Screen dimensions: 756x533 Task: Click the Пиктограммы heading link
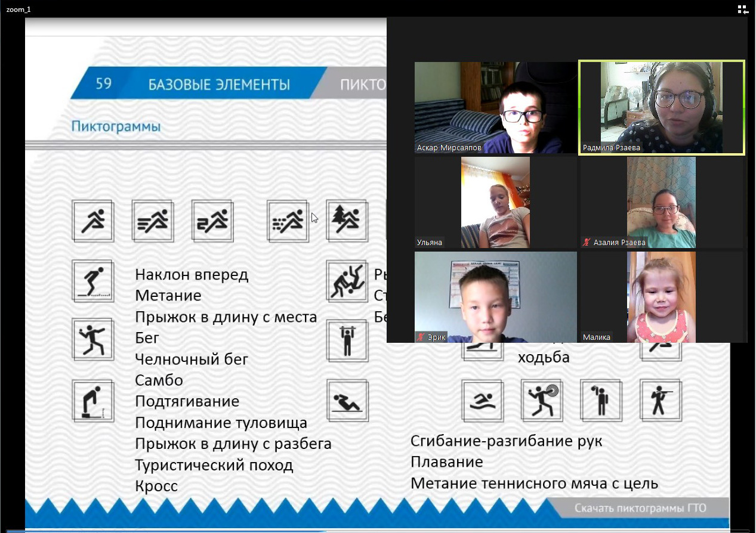pyautogui.click(x=116, y=126)
